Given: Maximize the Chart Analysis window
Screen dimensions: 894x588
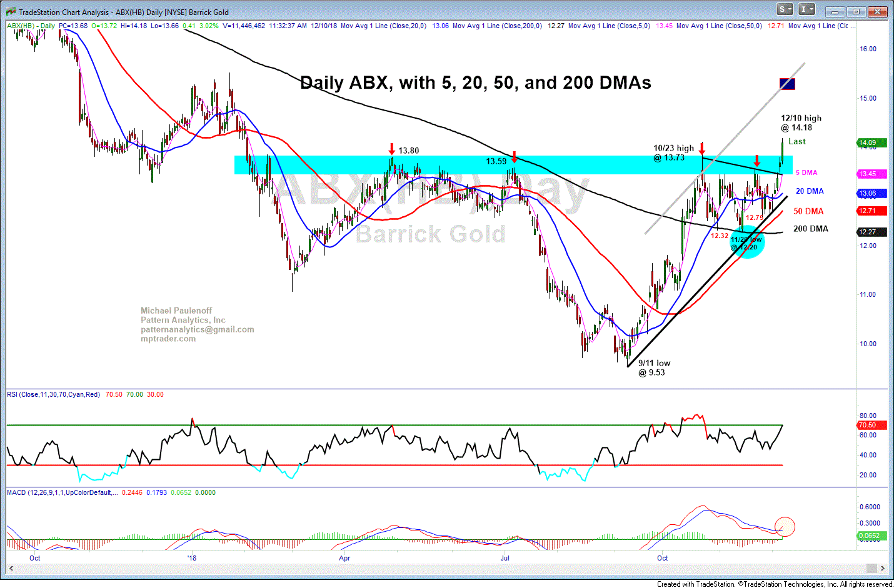Looking at the screenshot, I should coord(856,11).
